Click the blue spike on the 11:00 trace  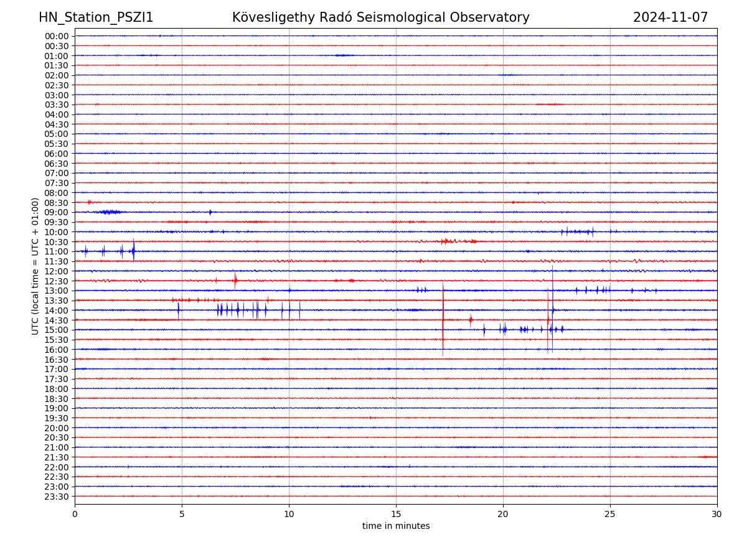133,251
